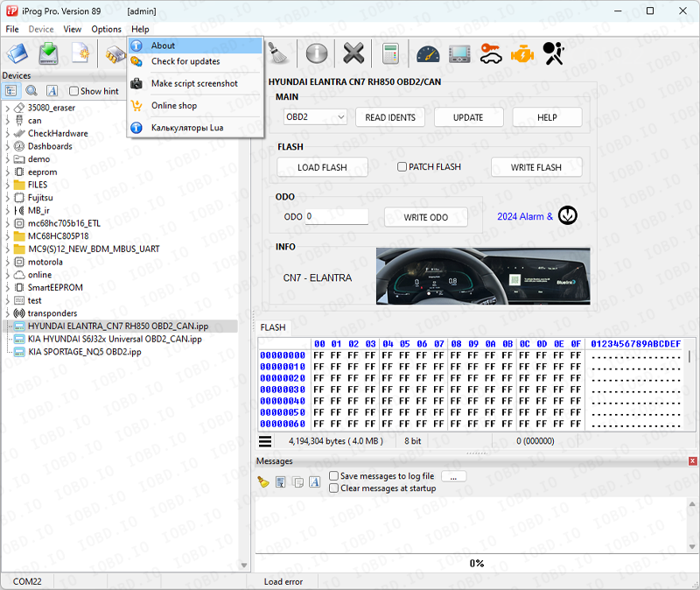Image resolution: width=700 pixels, height=590 pixels.
Task: Expand the transponders tree node
Action: [x=8, y=313]
